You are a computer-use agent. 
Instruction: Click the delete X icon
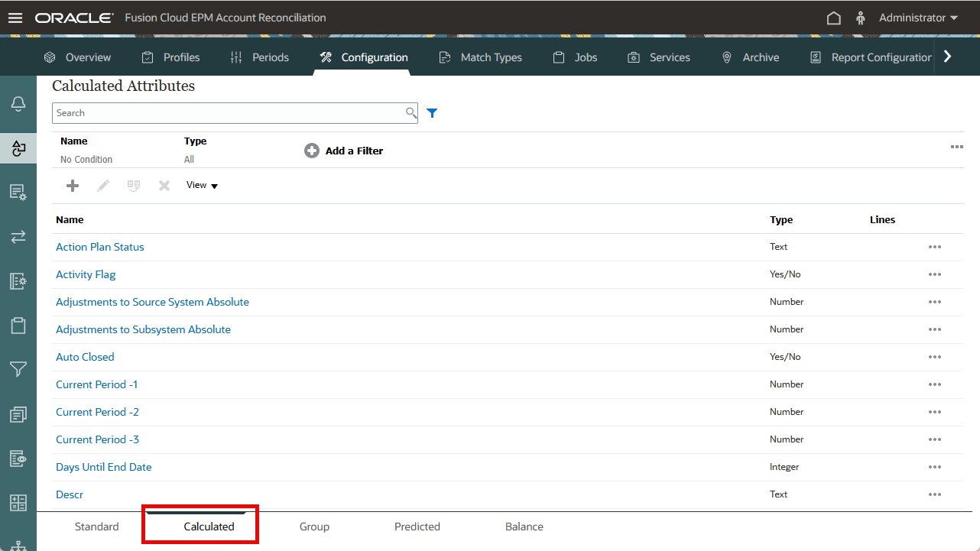click(x=164, y=186)
